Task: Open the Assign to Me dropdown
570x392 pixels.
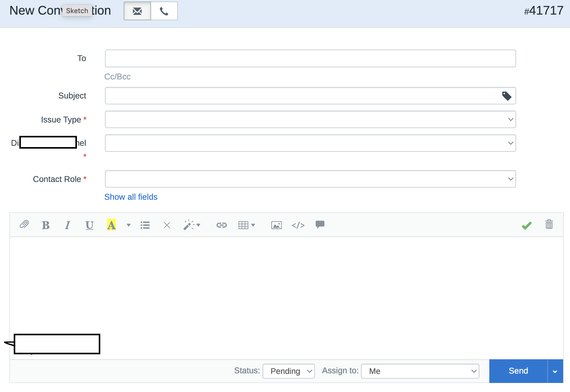Action: coord(420,371)
